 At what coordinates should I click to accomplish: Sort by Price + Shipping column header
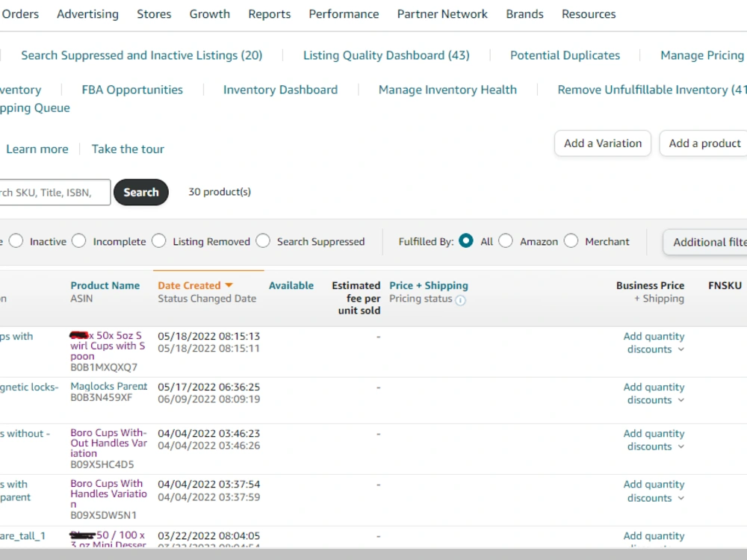pyautogui.click(x=428, y=285)
